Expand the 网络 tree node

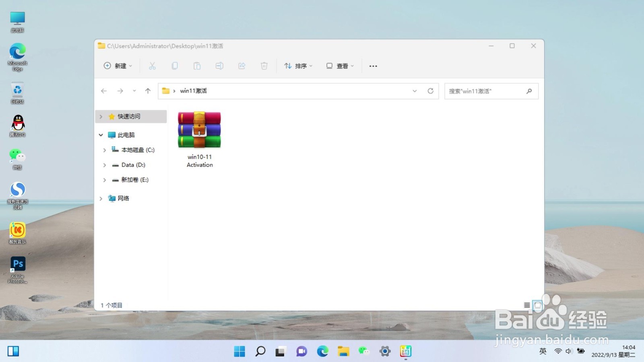[101, 198]
